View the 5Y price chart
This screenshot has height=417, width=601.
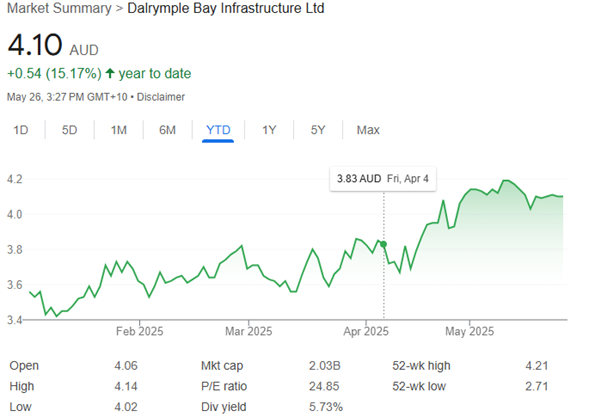pyautogui.click(x=317, y=130)
